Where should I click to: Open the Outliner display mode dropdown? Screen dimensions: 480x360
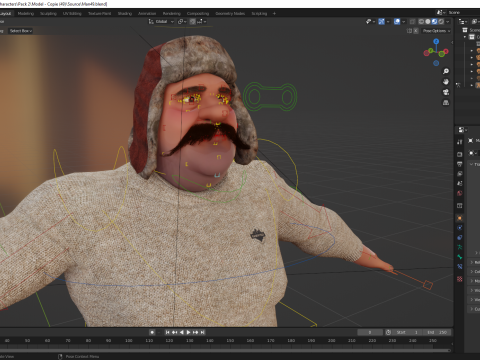pyautogui.click(x=463, y=22)
